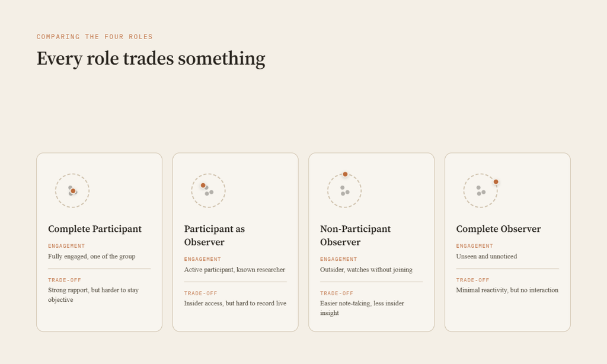Click the Non-Participant Observer circle diagram icon
607x364 pixels.
(x=344, y=190)
